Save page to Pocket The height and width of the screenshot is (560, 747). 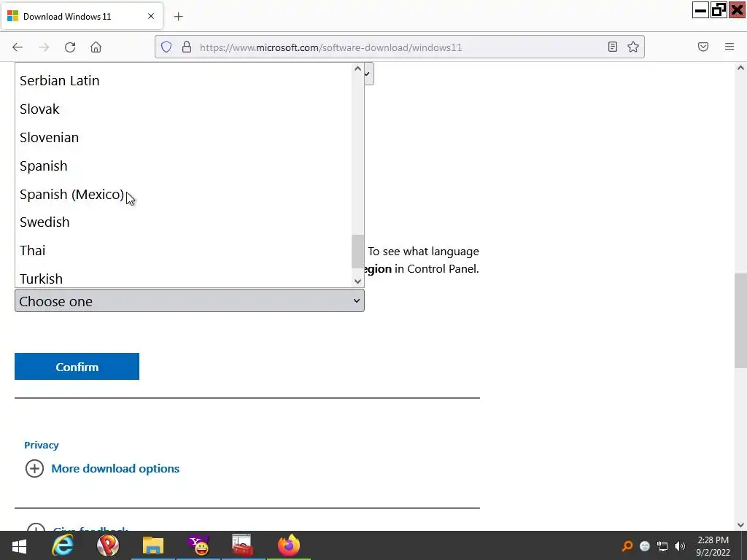703,47
